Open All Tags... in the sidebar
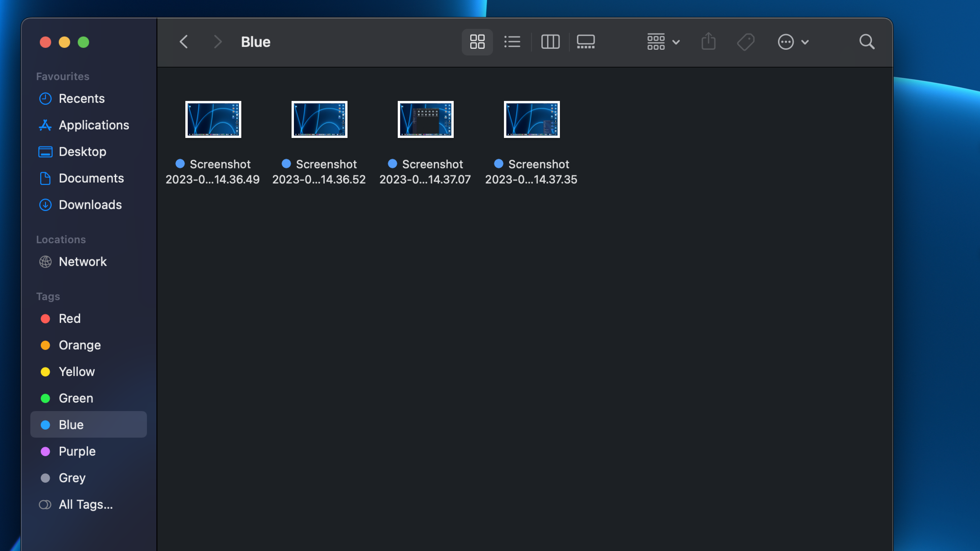The height and width of the screenshot is (551, 980). pyautogui.click(x=85, y=505)
